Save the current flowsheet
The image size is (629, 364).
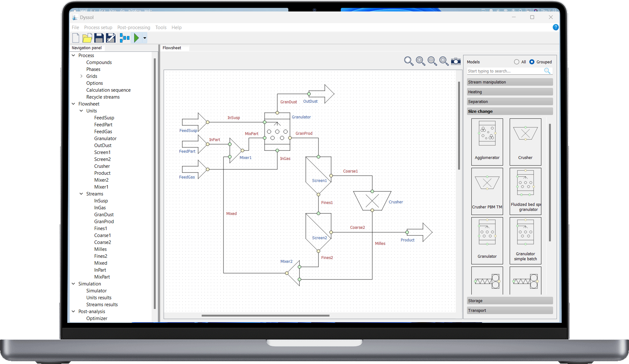click(x=99, y=38)
